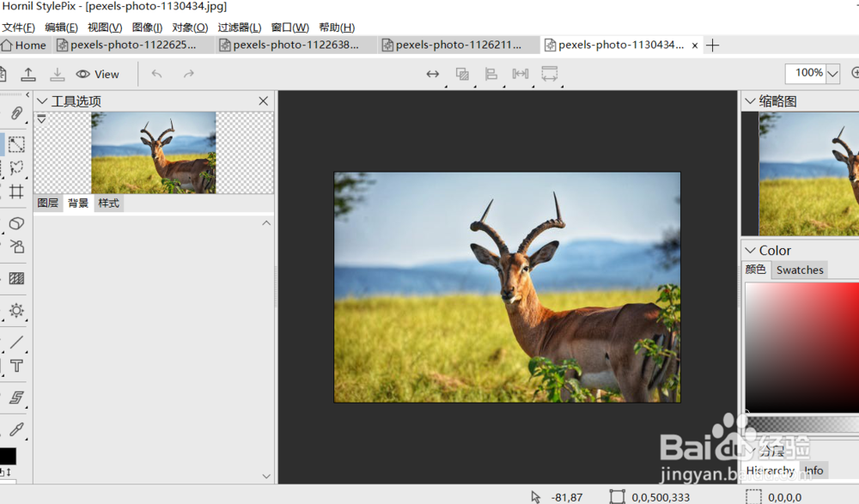Close the 工具选项 panel
The image size is (859, 504).
[x=264, y=100]
